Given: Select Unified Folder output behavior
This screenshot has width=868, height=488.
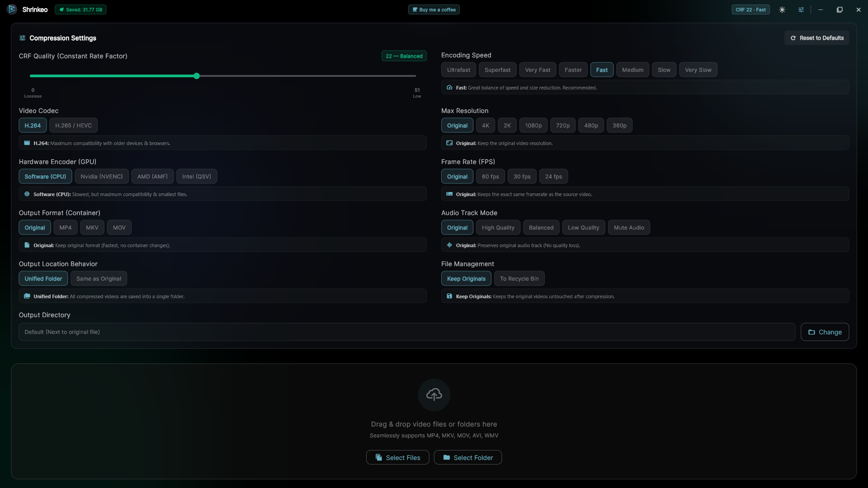Looking at the screenshot, I should click(x=43, y=278).
